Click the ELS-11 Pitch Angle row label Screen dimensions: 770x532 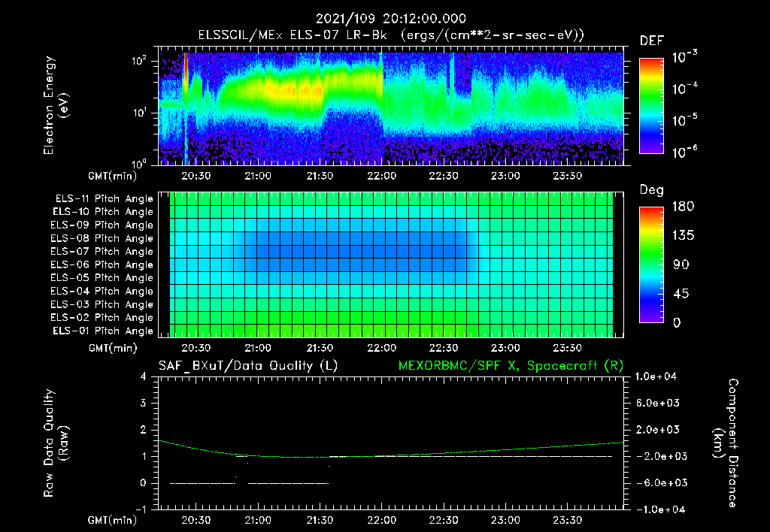104,199
